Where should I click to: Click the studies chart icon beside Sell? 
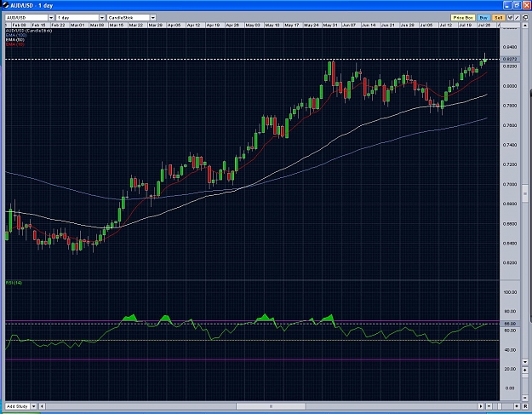coord(510,18)
